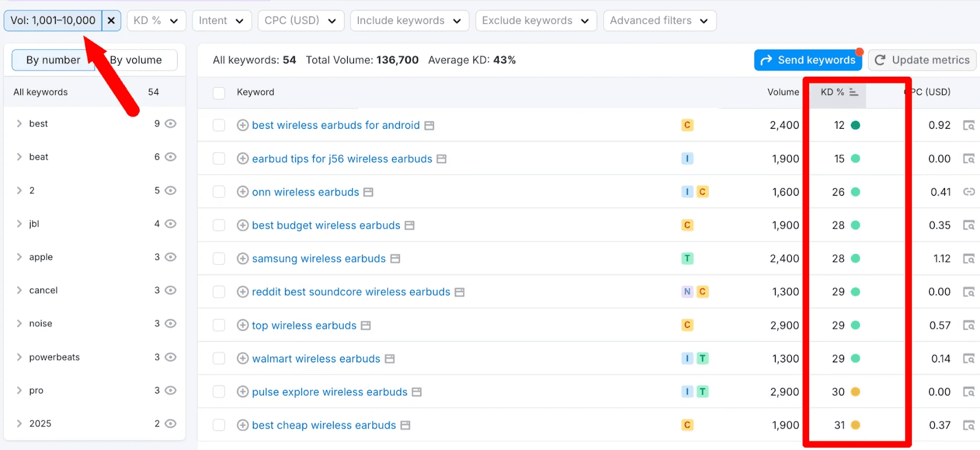
Task: Remove the Vol: 1,001–10,000 filter with X
Action: pos(111,20)
